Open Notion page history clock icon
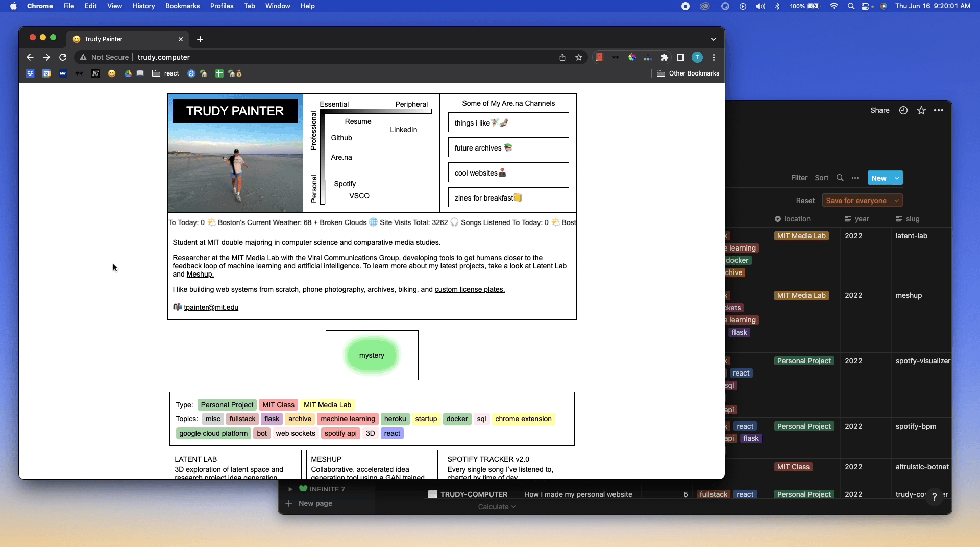Viewport: 980px width, 547px height. point(903,110)
